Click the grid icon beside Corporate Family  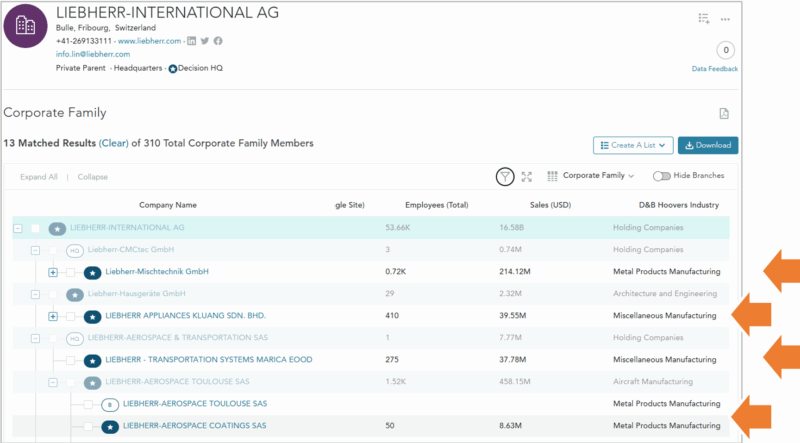click(552, 176)
